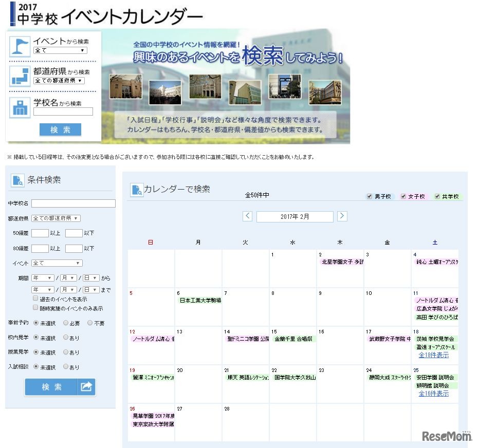
Task: Advance to March using the right arrow
Action: 342,216
